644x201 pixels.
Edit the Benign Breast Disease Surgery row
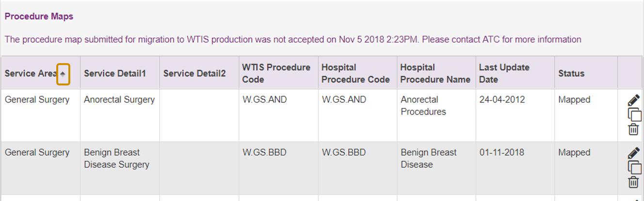click(x=633, y=153)
